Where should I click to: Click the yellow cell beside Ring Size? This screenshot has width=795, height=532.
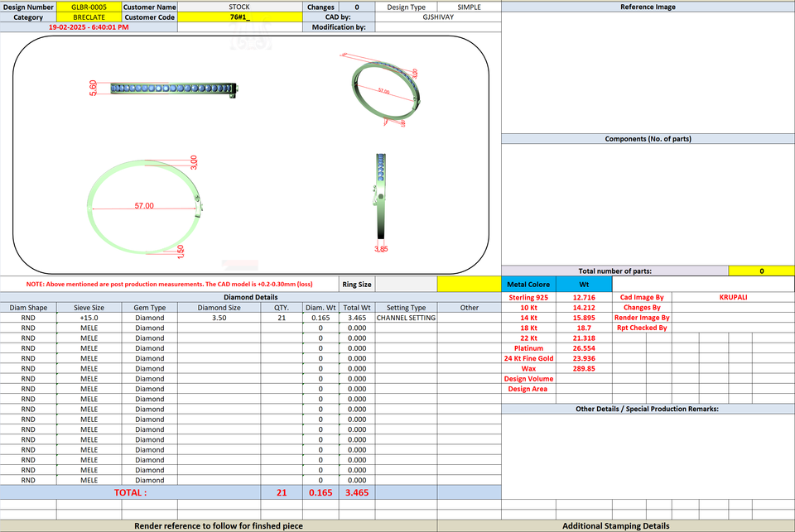469,285
